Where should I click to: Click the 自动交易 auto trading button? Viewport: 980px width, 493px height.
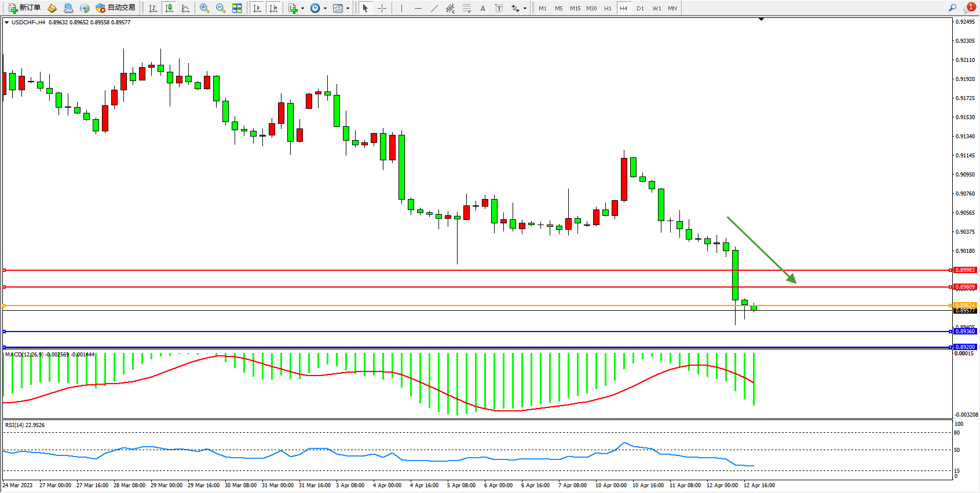click(x=115, y=8)
